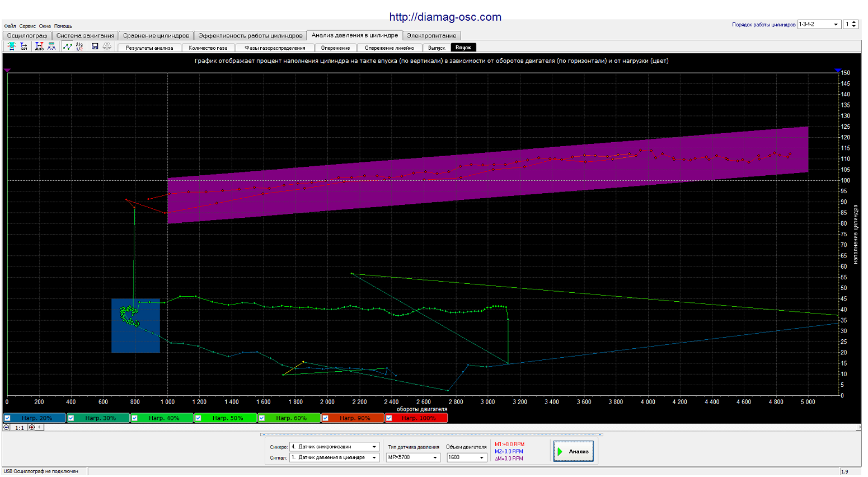The height and width of the screenshot is (477, 868).
Task: Toggle the Нагр. 20% checkbox
Action: click(x=7, y=418)
